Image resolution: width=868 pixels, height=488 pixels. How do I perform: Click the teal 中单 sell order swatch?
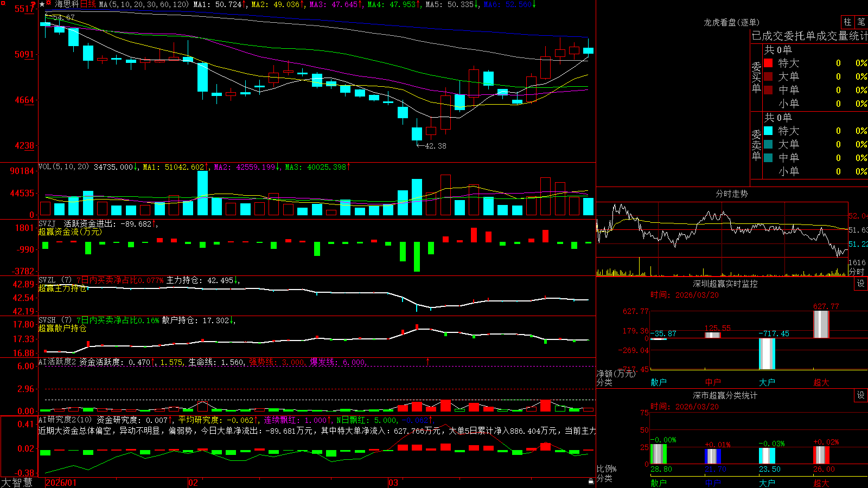point(768,158)
